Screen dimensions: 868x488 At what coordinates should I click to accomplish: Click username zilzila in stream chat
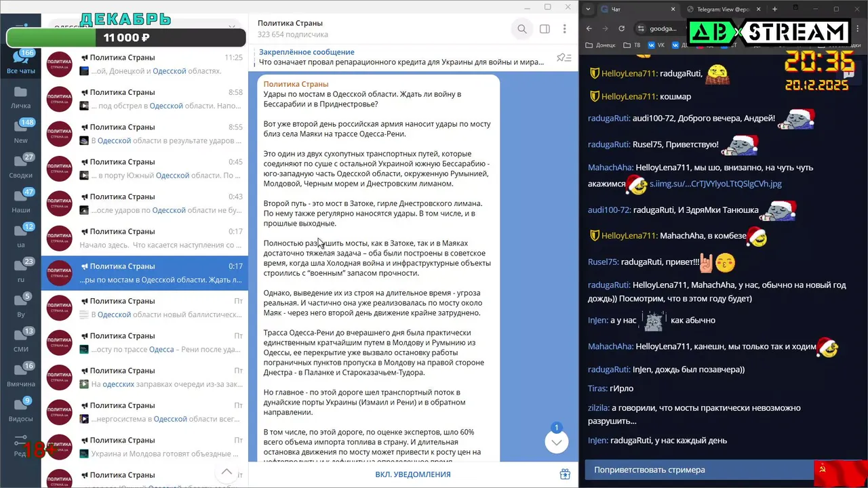(x=597, y=408)
